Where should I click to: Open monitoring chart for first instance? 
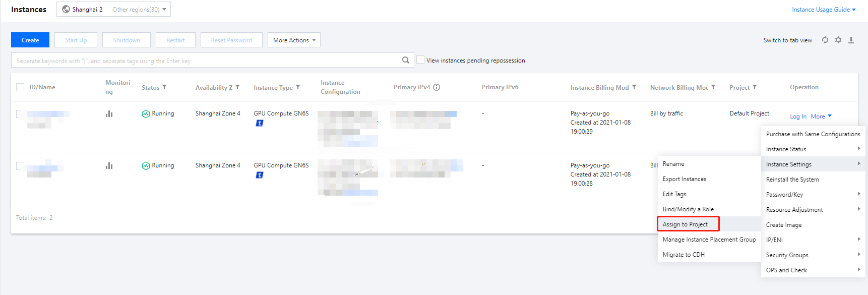point(109,114)
